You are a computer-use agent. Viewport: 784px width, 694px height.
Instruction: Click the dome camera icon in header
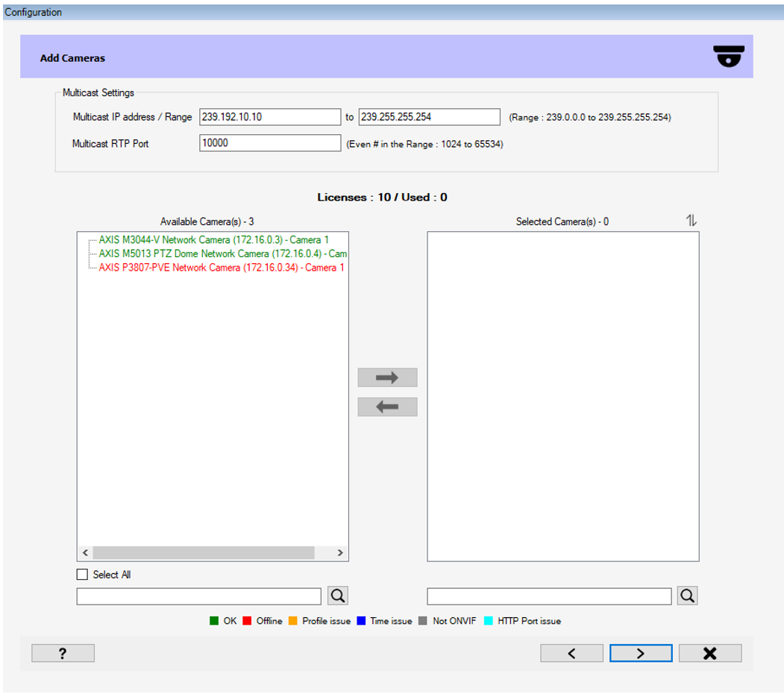[x=729, y=57]
